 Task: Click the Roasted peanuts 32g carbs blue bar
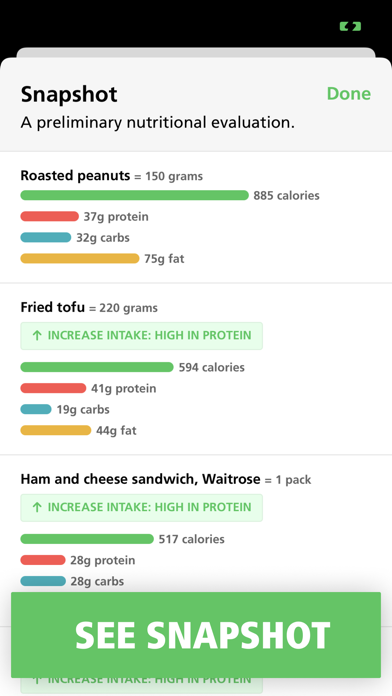46,237
